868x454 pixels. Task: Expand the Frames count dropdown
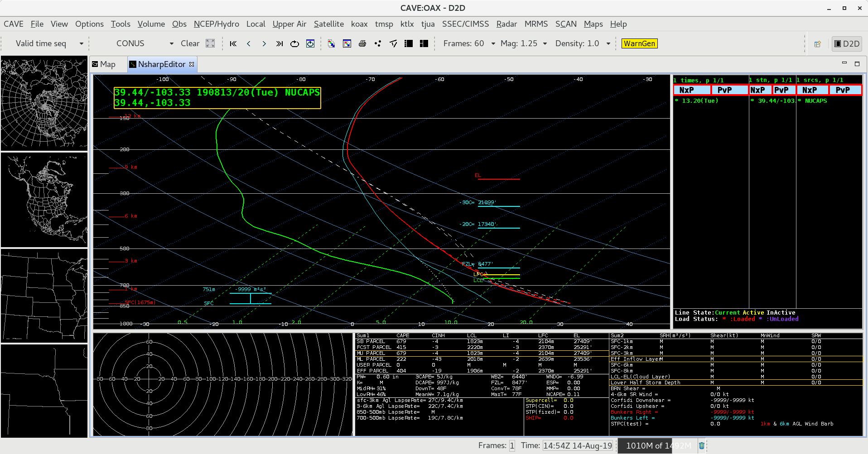click(x=493, y=43)
